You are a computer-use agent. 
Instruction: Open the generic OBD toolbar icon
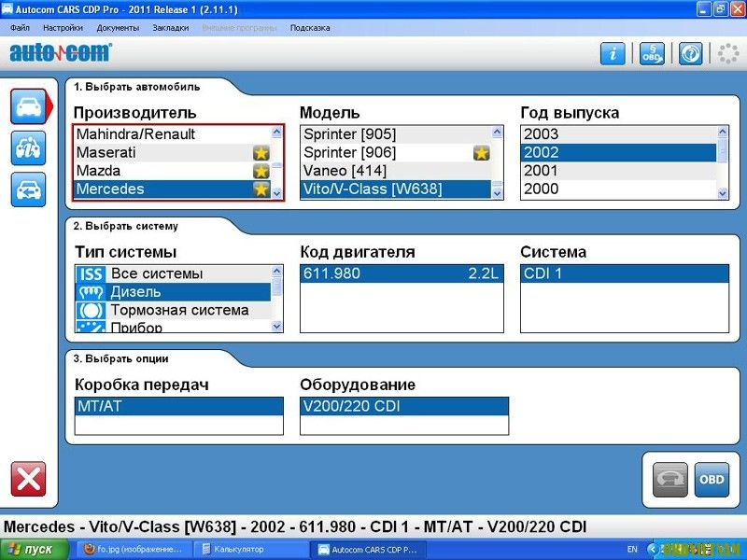[x=652, y=53]
